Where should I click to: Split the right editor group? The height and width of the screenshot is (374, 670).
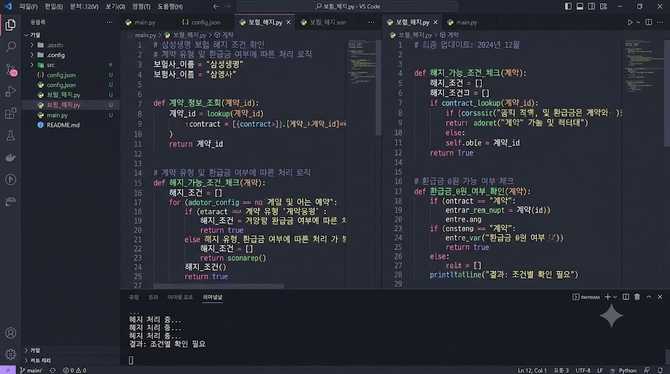[x=649, y=22]
